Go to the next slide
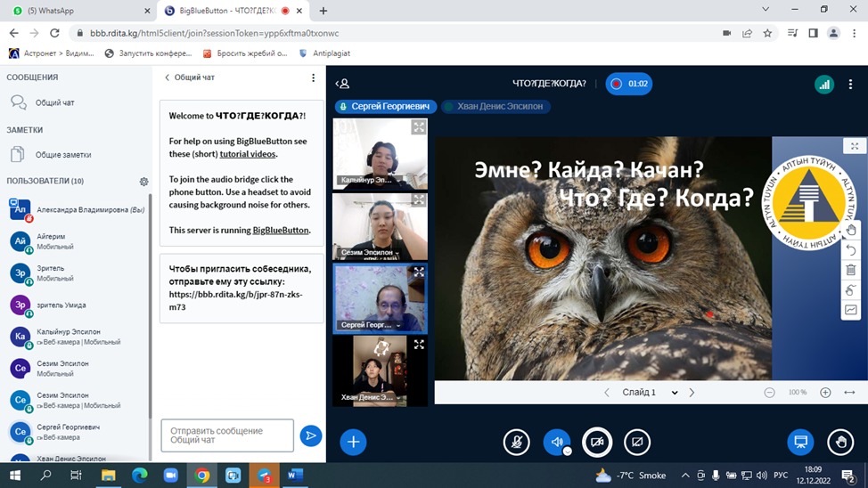 tap(692, 393)
